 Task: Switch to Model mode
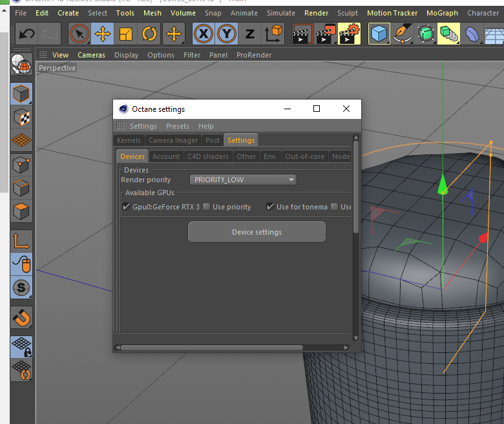pyautogui.click(x=21, y=94)
